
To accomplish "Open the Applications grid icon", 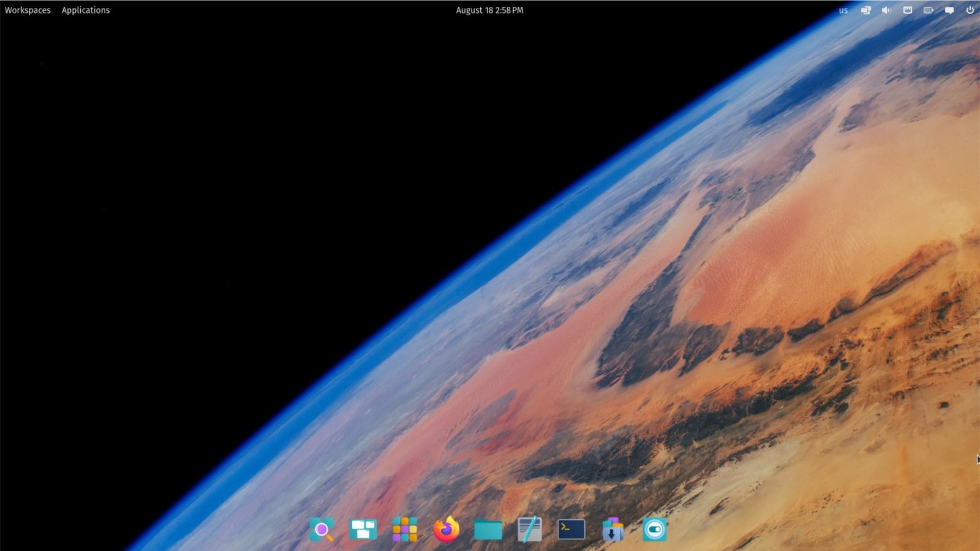I will pyautogui.click(x=404, y=529).
